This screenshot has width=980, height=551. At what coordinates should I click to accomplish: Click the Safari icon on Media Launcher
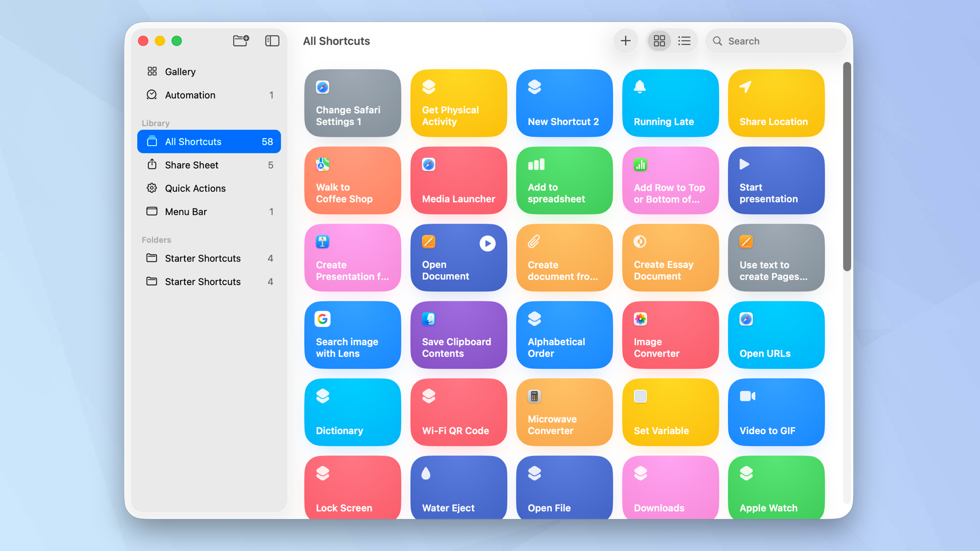[x=427, y=165]
